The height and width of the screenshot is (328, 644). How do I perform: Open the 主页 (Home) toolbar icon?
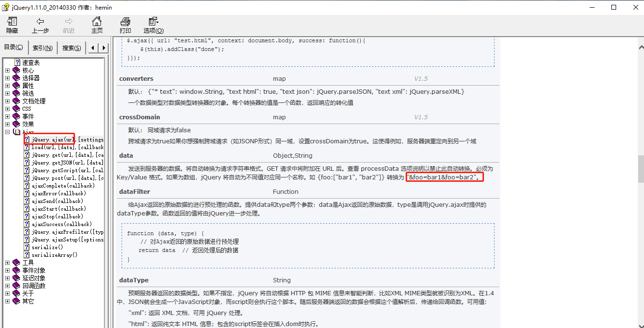click(97, 22)
